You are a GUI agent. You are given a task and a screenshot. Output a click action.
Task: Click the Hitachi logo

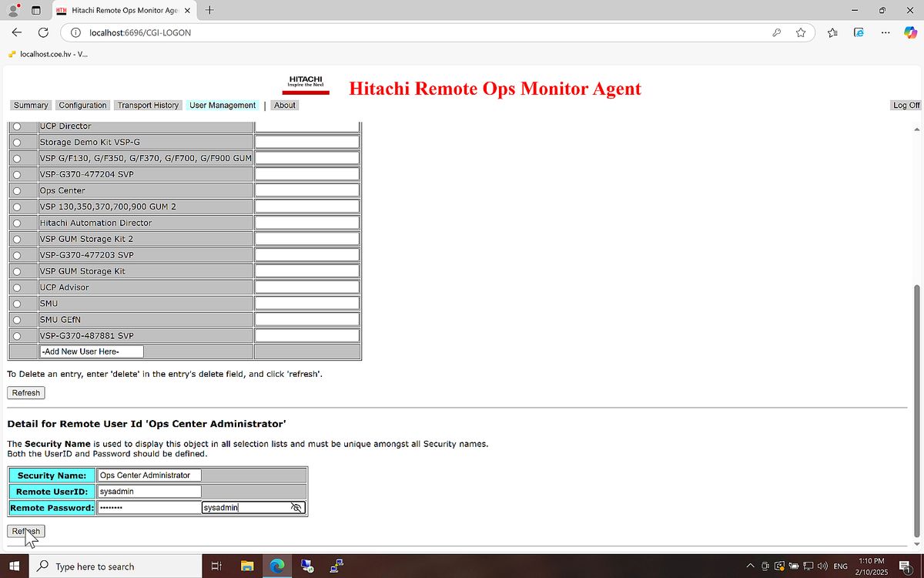(x=306, y=85)
